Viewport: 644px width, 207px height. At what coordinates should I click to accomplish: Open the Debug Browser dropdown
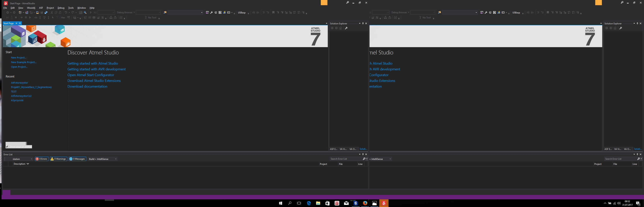coord(126,12)
